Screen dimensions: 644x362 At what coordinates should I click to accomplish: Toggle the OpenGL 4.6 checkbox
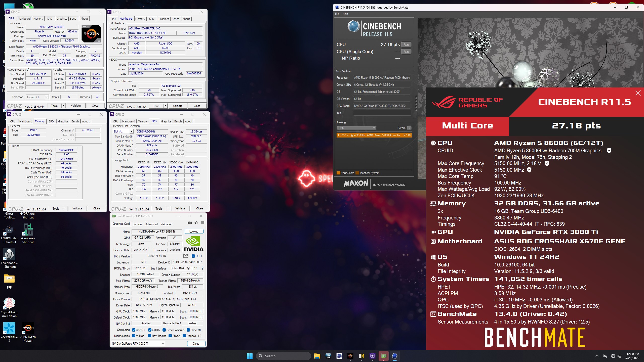pos(184,336)
